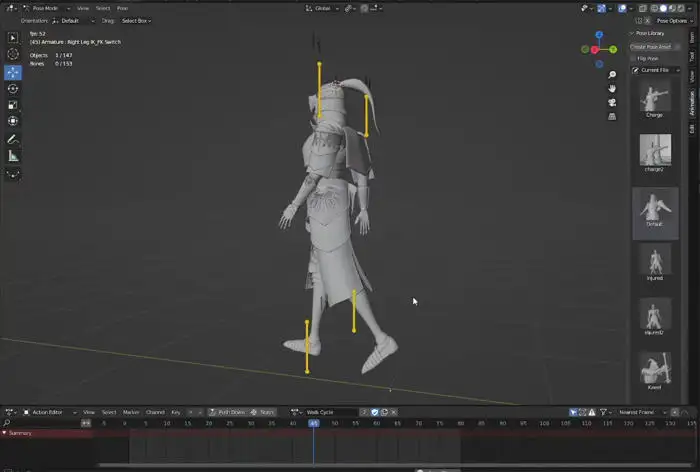Open the View sidebar tab
Viewport: 700px width, 472px height.
(692, 76)
